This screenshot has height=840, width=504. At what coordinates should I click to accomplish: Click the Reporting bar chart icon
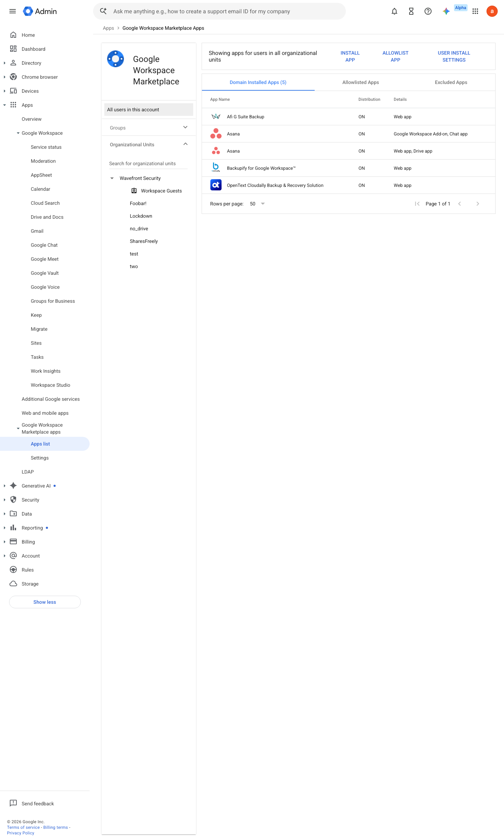13,528
